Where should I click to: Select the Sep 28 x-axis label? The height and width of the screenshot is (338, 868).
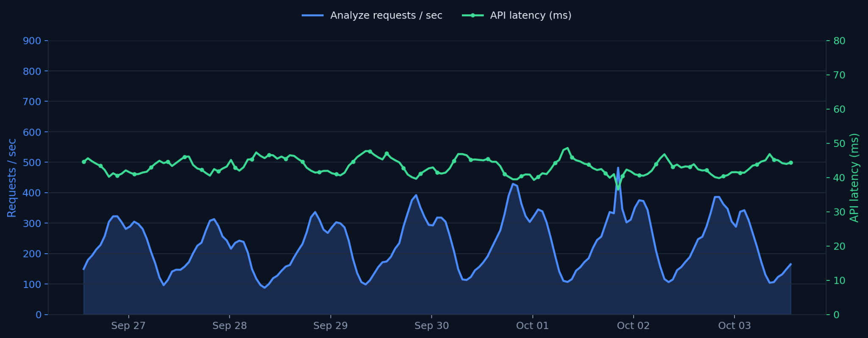point(230,326)
